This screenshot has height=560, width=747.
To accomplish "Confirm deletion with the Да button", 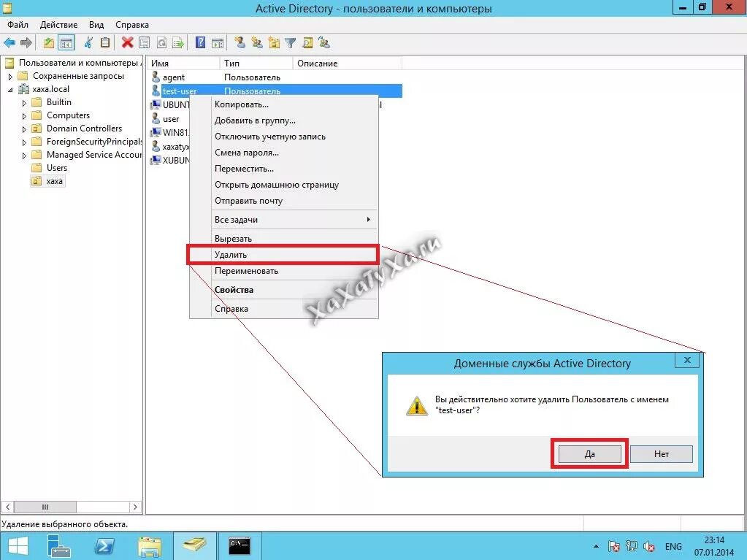I will pyautogui.click(x=590, y=454).
